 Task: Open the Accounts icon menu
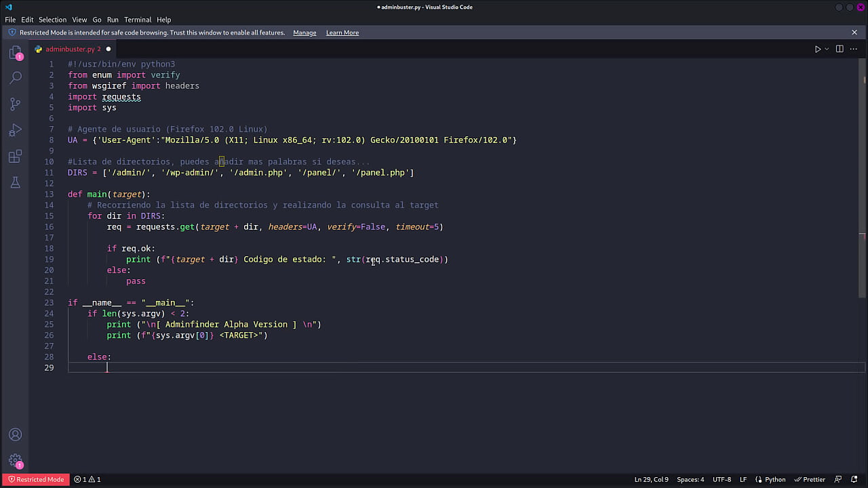(15, 434)
